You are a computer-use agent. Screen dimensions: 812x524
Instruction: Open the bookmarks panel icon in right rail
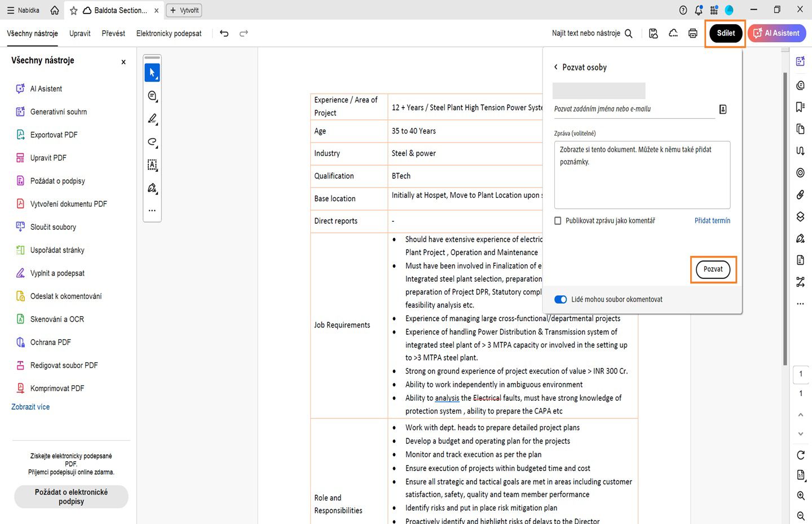(800, 107)
